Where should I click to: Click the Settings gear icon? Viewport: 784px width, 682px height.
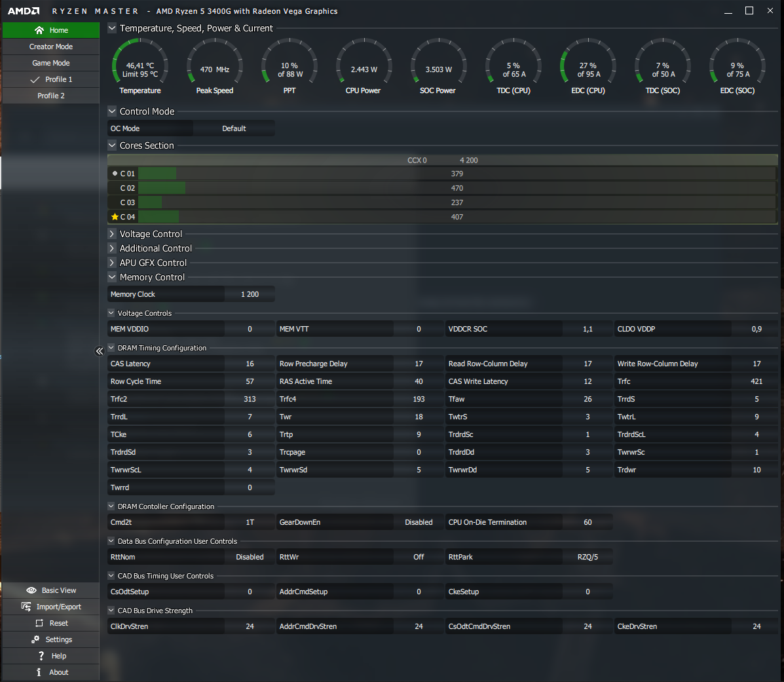pos(35,639)
